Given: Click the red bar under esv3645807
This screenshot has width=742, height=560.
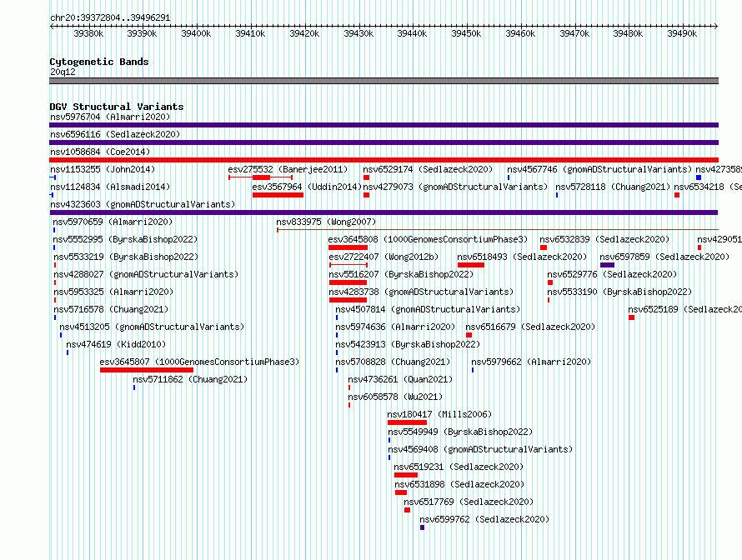Looking at the screenshot, I should point(147,370).
